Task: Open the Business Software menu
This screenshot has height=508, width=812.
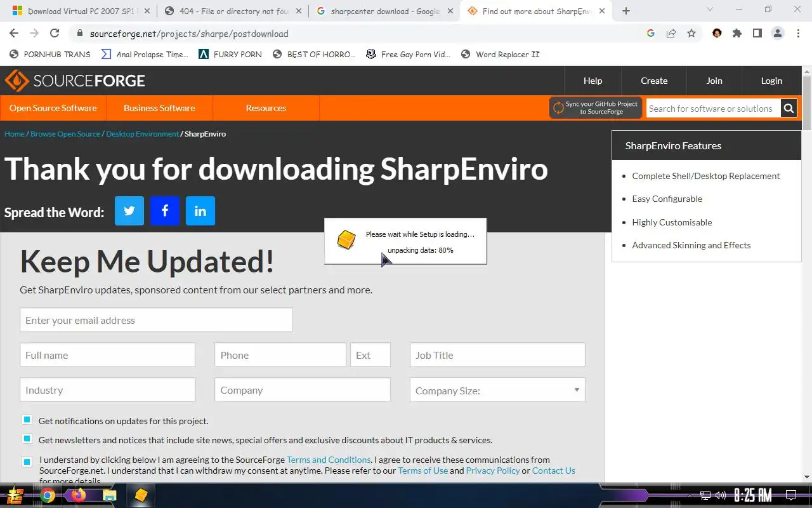Action: (159, 108)
